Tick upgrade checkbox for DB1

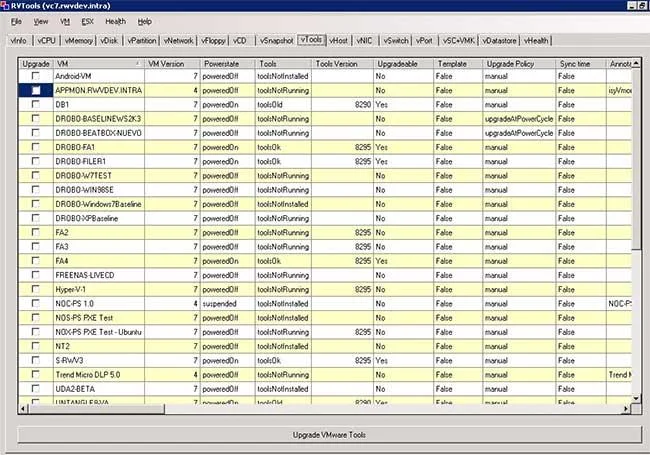point(36,104)
